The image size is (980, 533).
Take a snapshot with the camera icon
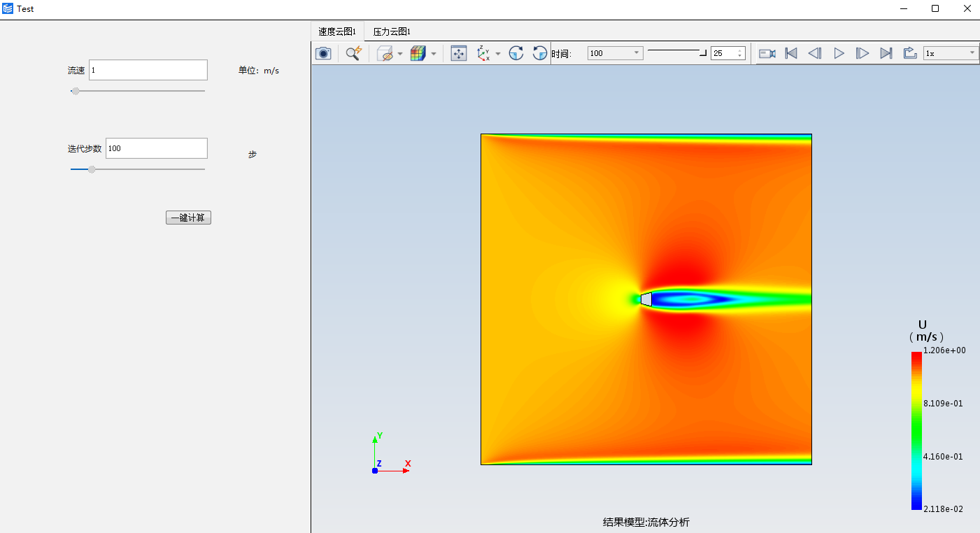323,53
